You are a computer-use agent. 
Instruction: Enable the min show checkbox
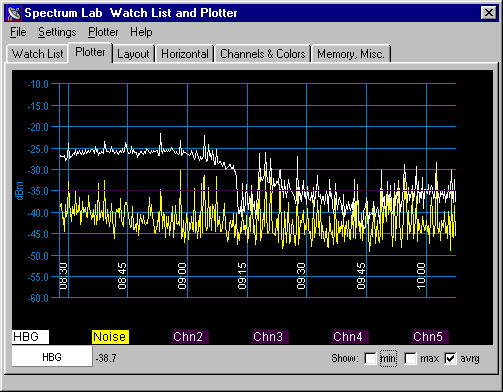point(370,359)
